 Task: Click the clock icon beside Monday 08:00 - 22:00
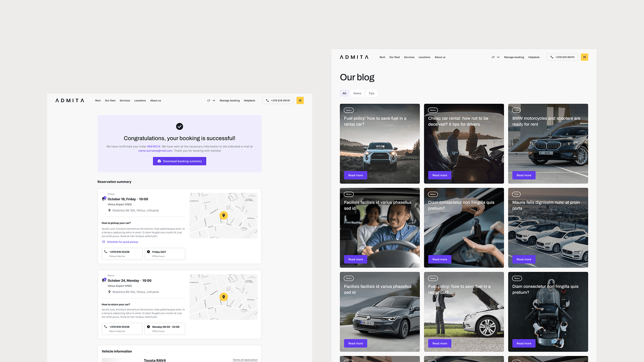(149, 327)
